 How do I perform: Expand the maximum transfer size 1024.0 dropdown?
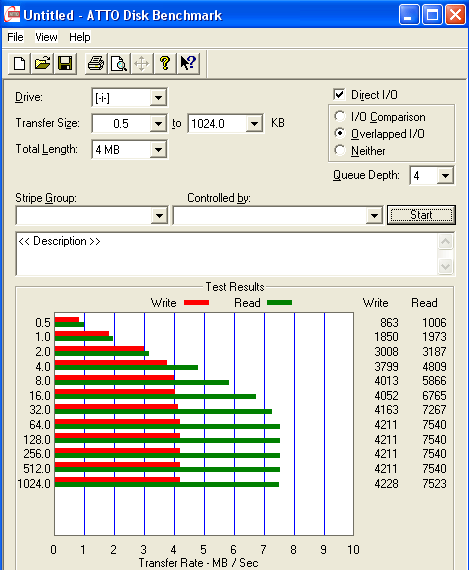pyautogui.click(x=254, y=124)
